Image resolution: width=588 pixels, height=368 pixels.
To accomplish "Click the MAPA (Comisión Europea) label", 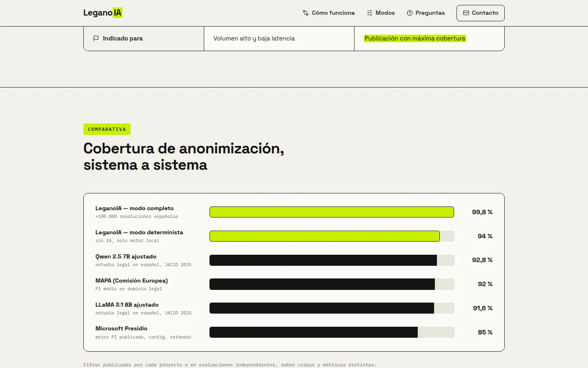I will point(131,280).
